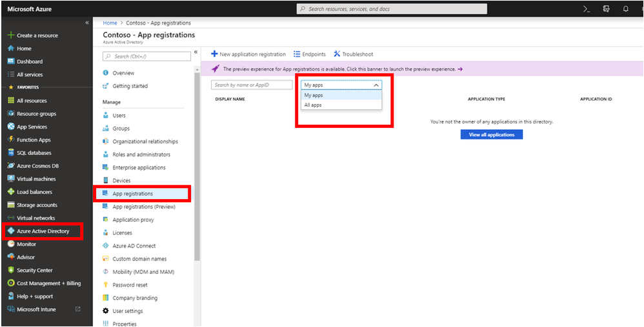644x327 pixels.
Task: Open notifications bell icon
Action: [x=625, y=8]
